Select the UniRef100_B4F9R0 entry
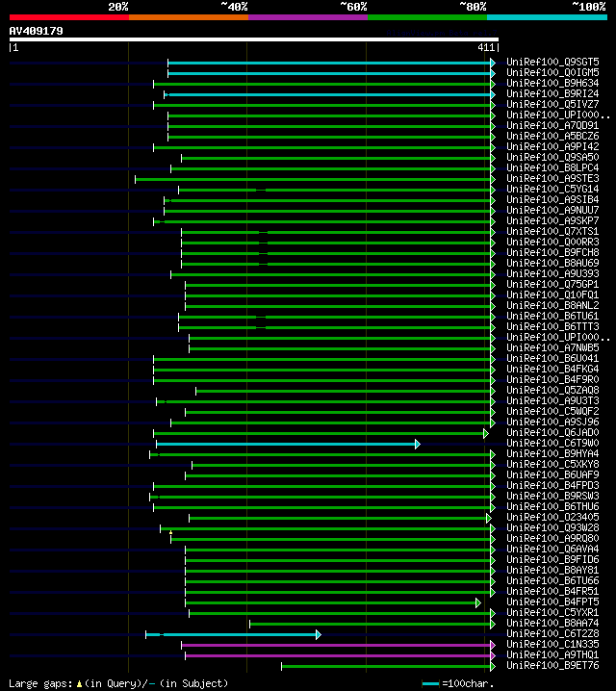Screen dimensions: 616x691 (x=552, y=379)
